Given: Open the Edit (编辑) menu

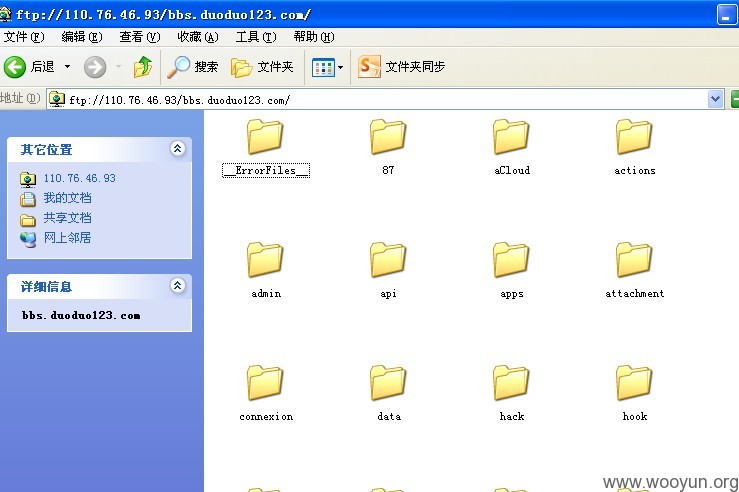Looking at the screenshot, I should coord(82,37).
